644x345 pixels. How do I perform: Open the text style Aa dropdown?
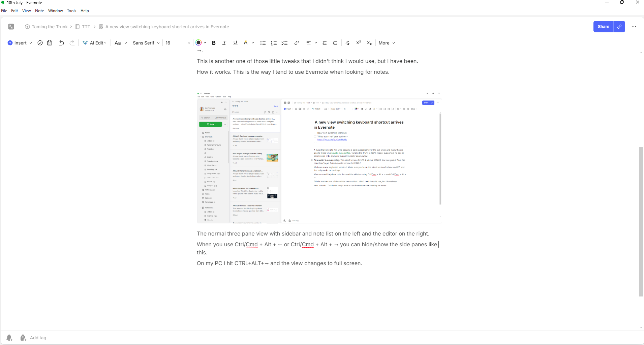point(121,43)
